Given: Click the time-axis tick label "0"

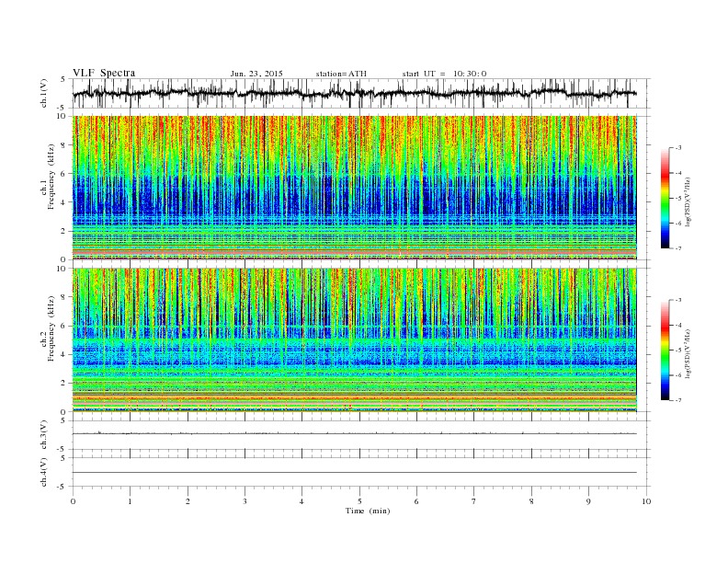Looking at the screenshot, I should [73, 501].
